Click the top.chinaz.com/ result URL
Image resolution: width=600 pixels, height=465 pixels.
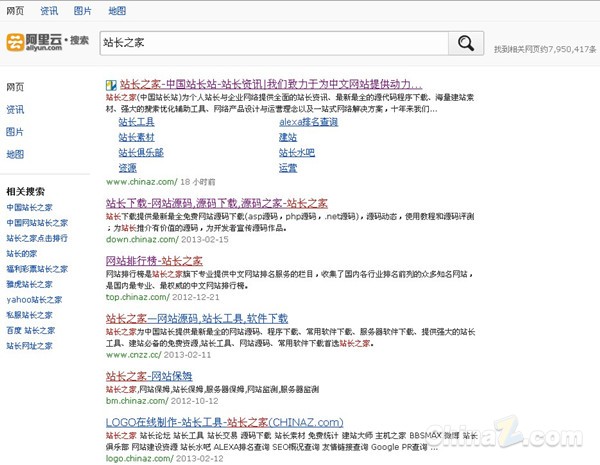pos(138,297)
